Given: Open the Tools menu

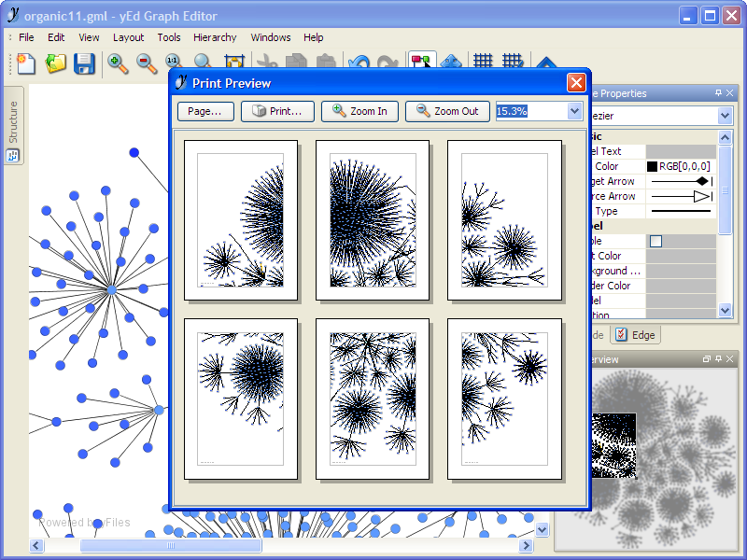Looking at the screenshot, I should click(x=169, y=37).
